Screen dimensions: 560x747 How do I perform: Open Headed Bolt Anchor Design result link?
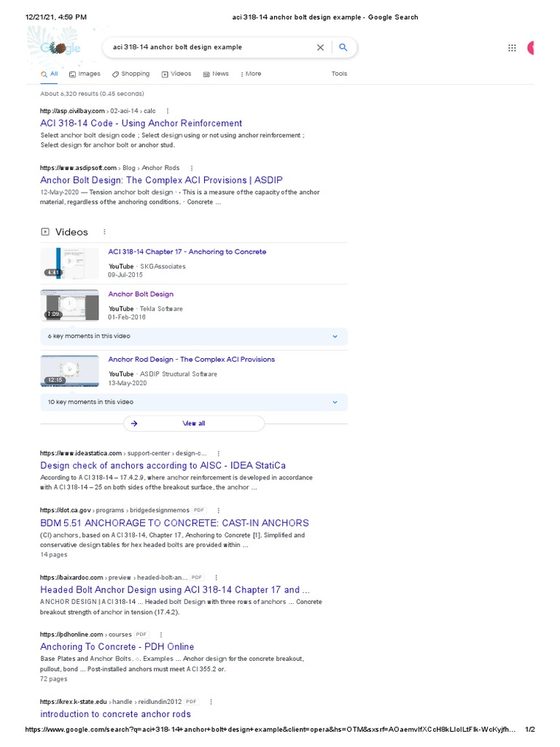(x=175, y=589)
